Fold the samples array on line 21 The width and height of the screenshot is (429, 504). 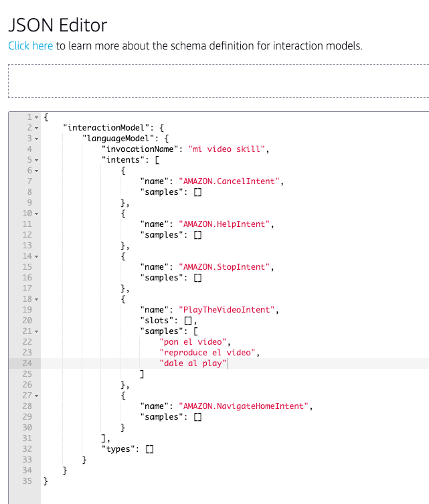[36, 331]
